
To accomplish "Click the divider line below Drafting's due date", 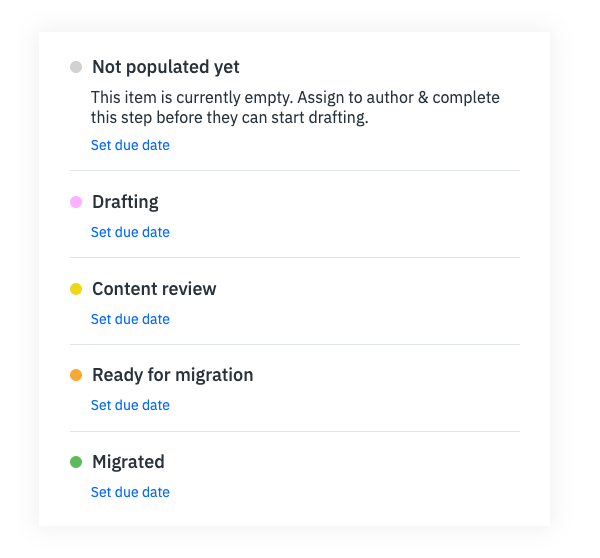I will (295, 258).
